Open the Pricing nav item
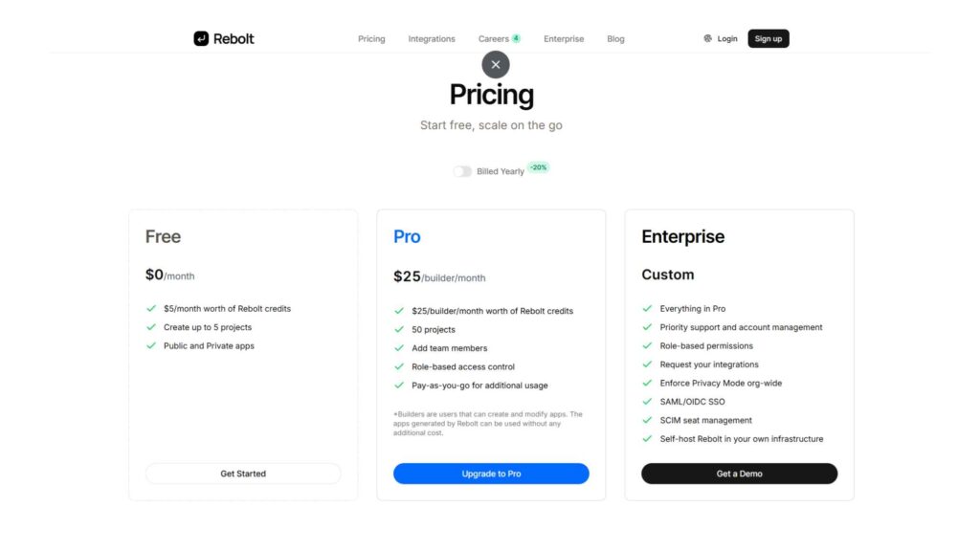980x551 pixels. [371, 39]
